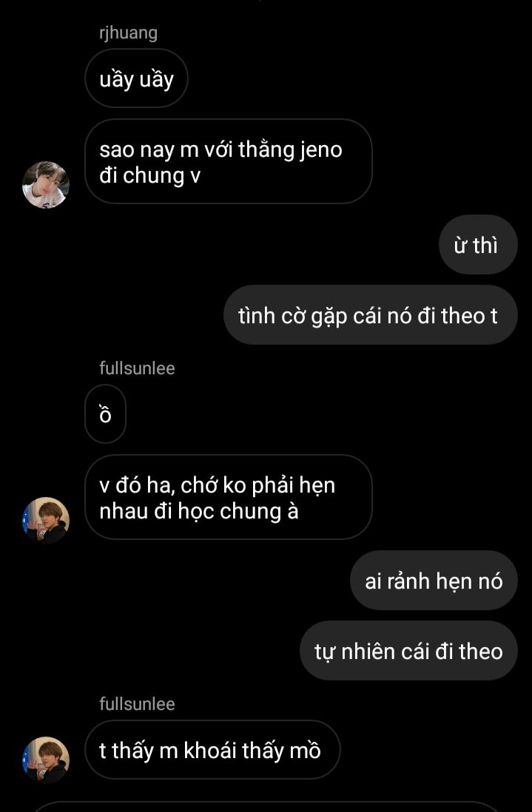Select the 't thấy m khoái thấy mồ' bubble
Viewport: 532px width, 812px height.
[212, 749]
